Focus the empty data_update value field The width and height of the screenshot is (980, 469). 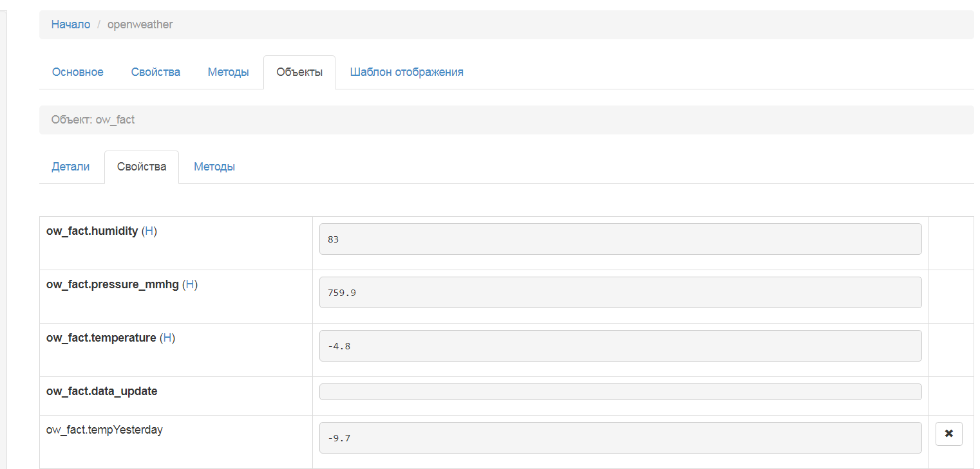[x=620, y=392]
